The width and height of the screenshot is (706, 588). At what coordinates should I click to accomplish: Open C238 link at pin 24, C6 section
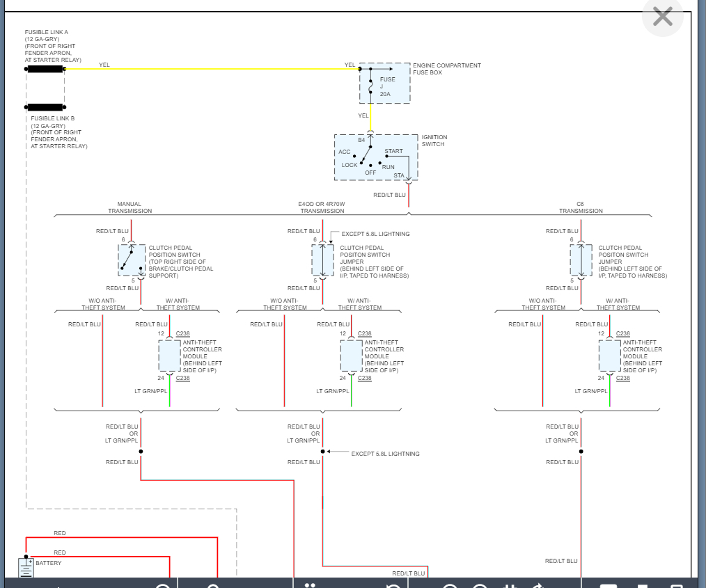(623, 378)
